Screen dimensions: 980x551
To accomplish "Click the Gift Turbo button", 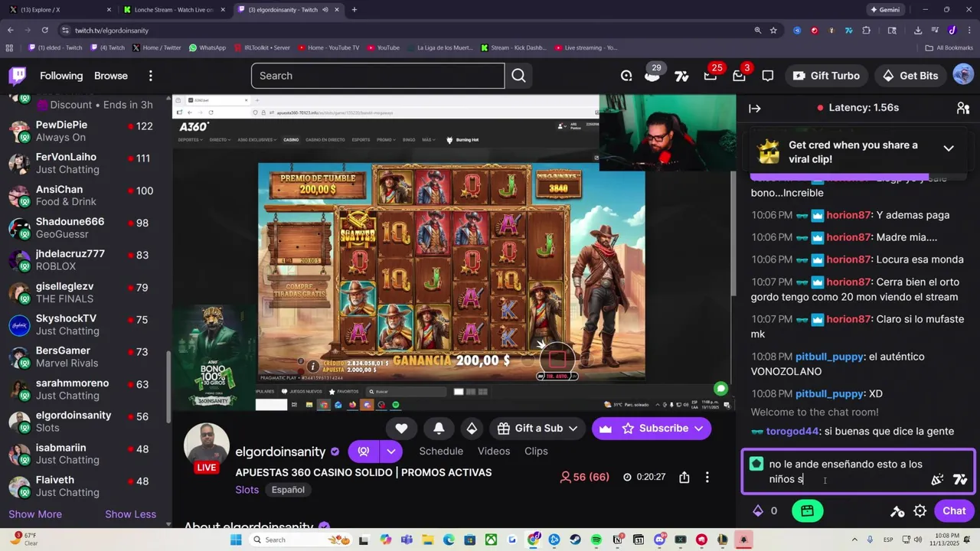I will tap(827, 76).
